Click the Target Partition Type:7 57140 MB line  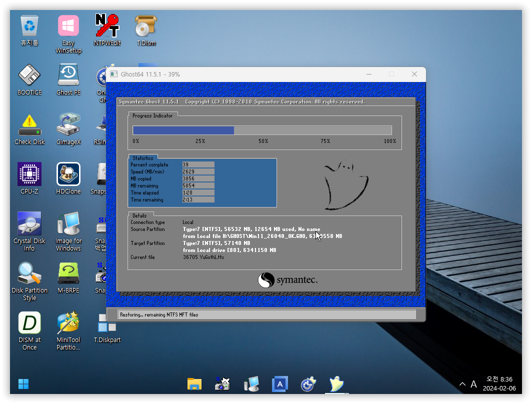coord(216,243)
